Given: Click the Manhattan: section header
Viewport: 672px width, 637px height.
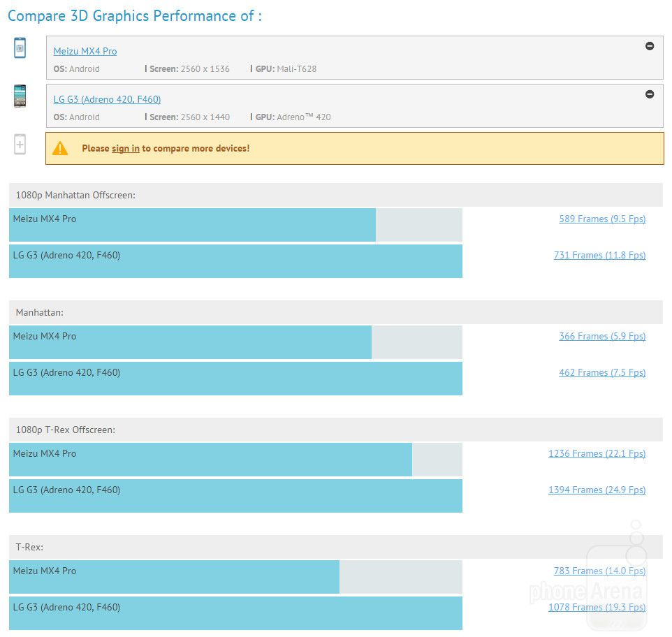Looking at the screenshot, I should tap(336, 312).
